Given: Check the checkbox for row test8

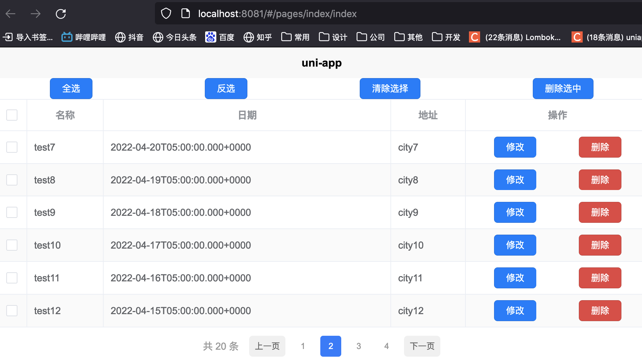Looking at the screenshot, I should [12, 180].
